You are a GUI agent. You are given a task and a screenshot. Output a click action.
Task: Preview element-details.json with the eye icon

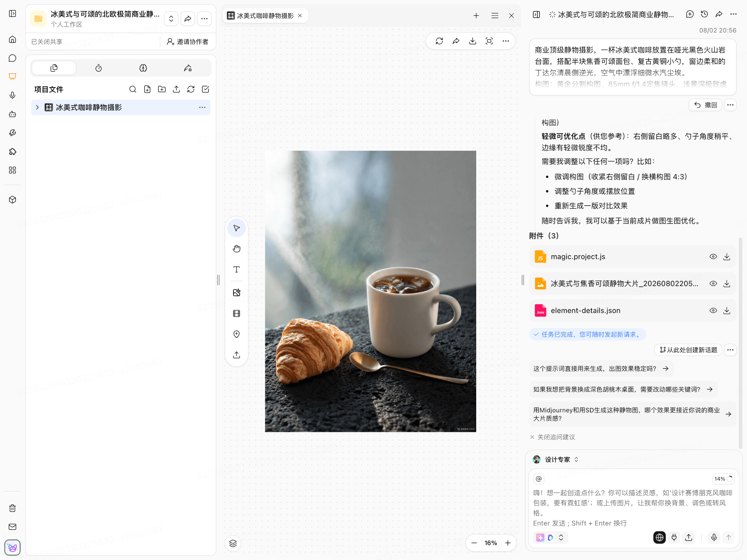[713, 310]
